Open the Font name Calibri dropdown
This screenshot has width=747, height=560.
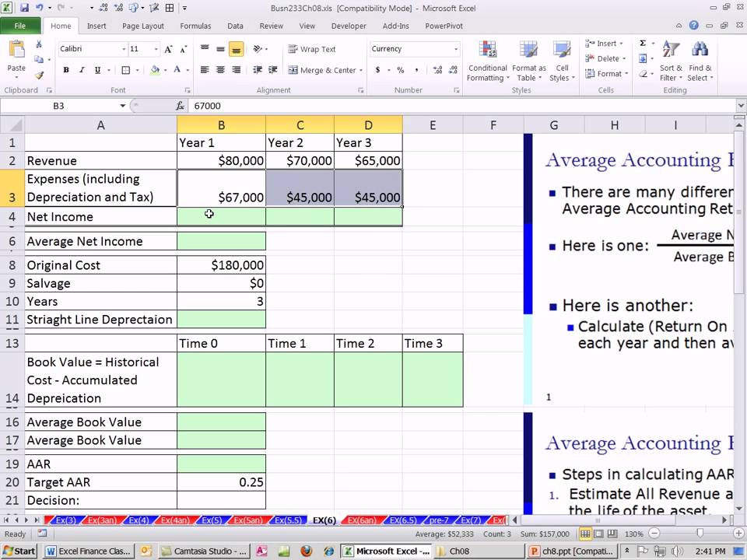coord(124,49)
